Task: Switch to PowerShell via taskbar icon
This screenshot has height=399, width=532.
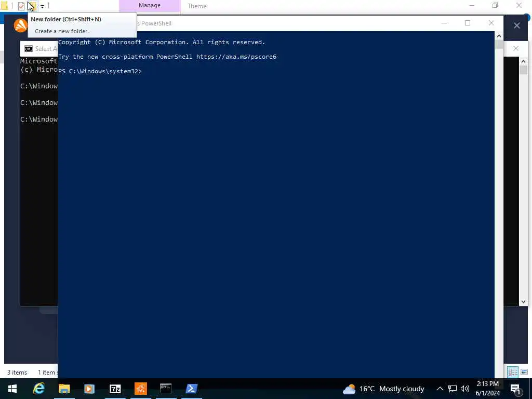Action: (x=191, y=389)
